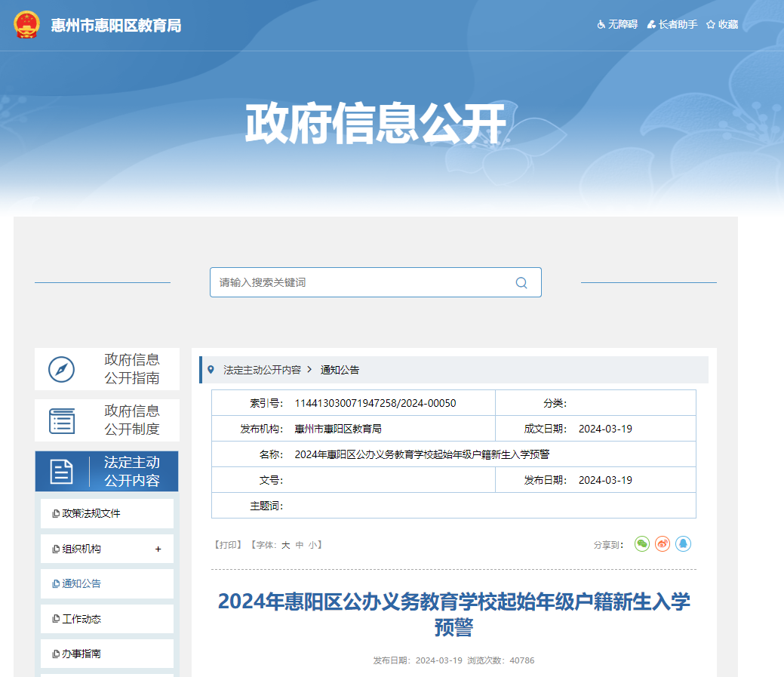
Task: Share article to WeChat
Action: (x=641, y=543)
